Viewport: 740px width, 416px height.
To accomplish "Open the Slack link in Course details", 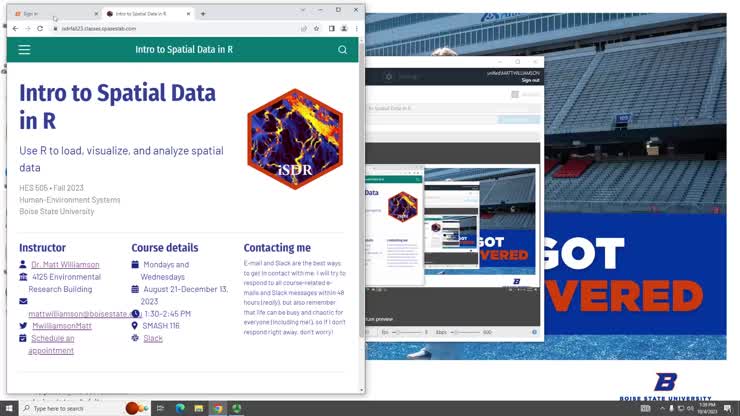I will (x=153, y=338).
